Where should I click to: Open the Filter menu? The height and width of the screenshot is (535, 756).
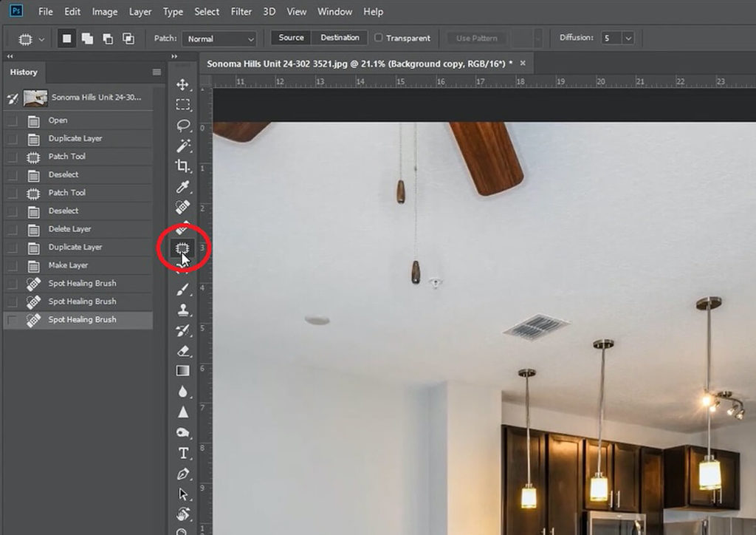click(241, 11)
